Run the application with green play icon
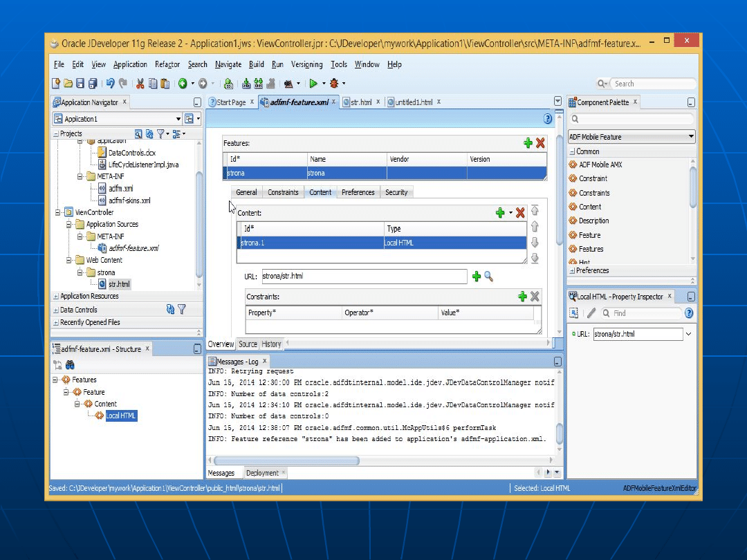This screenshot has width=747, height=560. click(313, 84)
